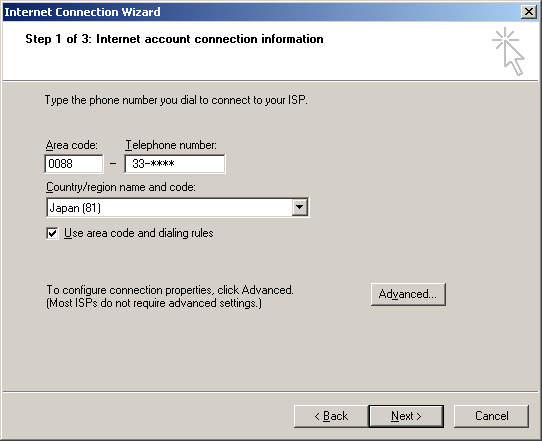542x441 pixels.
Task: Click the 'Telephone number:' label
Action: (x=171, y=145)
